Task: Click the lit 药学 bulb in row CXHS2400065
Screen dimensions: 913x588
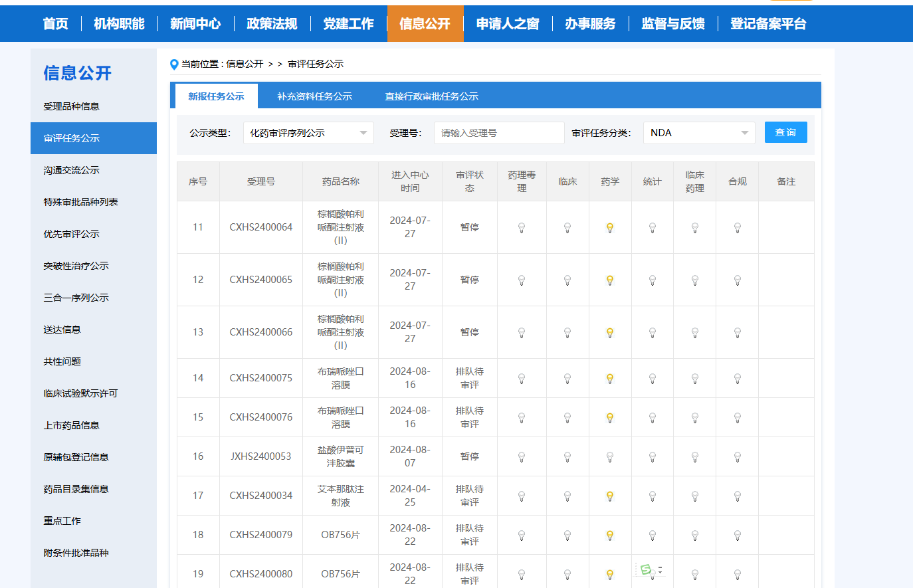Action: (x=610, y=280)
